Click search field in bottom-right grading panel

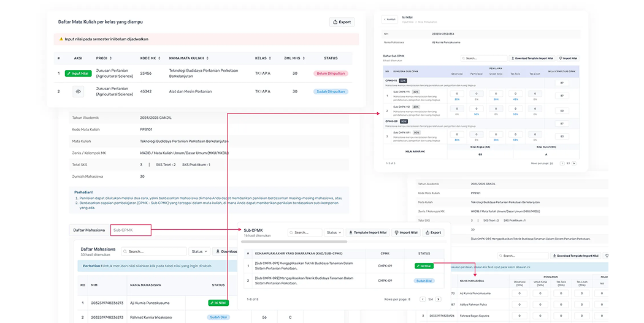point(523,256)
